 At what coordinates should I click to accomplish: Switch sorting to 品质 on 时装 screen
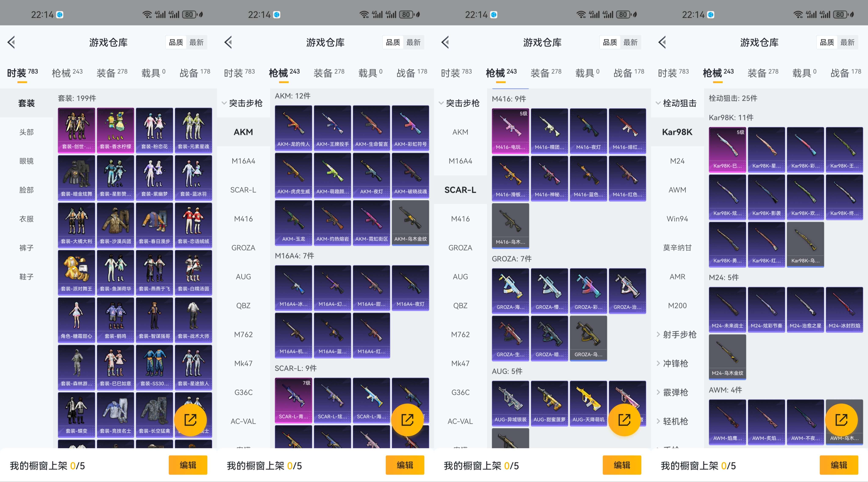pyautogui.click(x=176, y=42)
